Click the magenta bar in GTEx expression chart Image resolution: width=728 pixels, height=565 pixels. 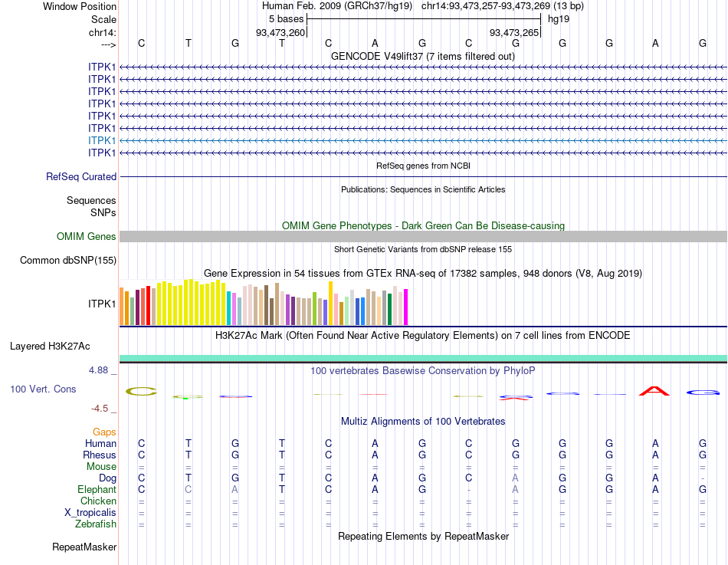406,307
